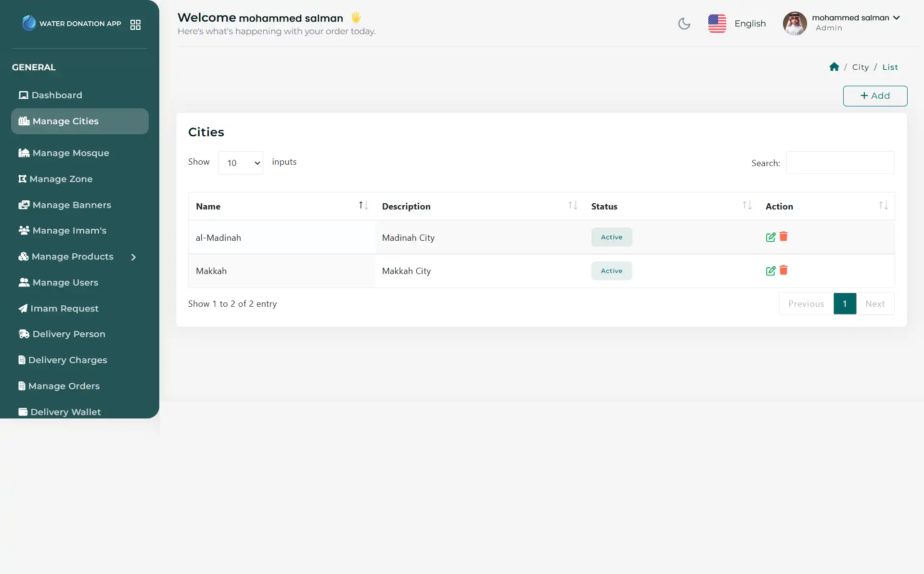
Task: Open the Show entries dropdown
Action: coord(240,163)
